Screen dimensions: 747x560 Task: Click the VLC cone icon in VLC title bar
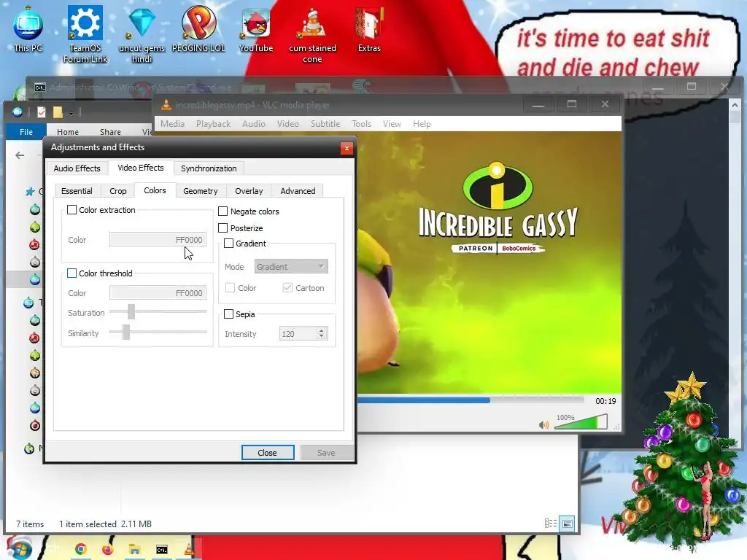click(166, 105)
